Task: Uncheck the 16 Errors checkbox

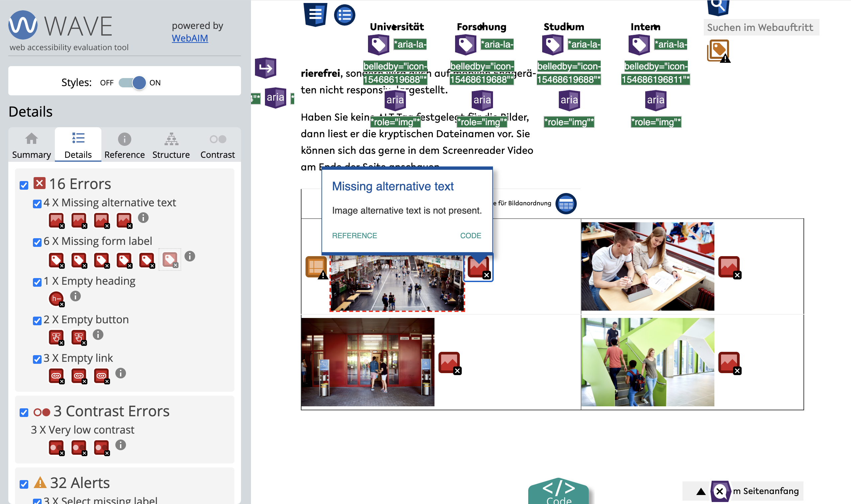Action: [x=24, y=185]
